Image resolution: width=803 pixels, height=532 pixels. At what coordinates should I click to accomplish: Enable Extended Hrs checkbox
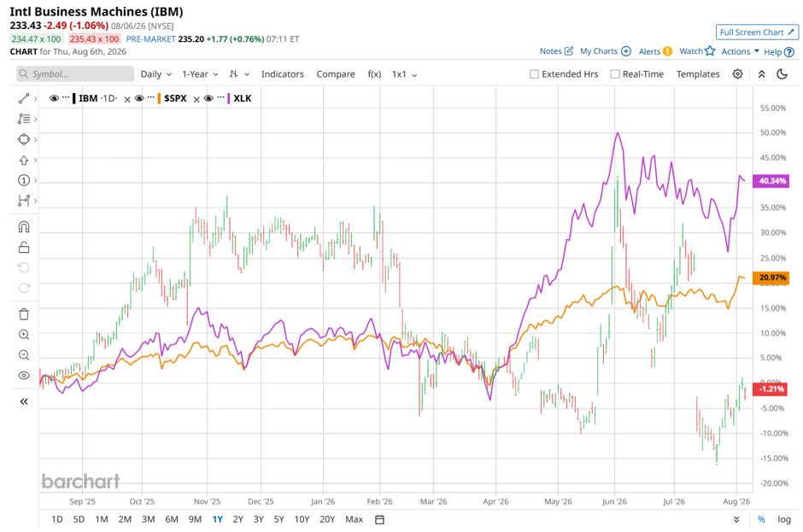click(x=534, y=74)
